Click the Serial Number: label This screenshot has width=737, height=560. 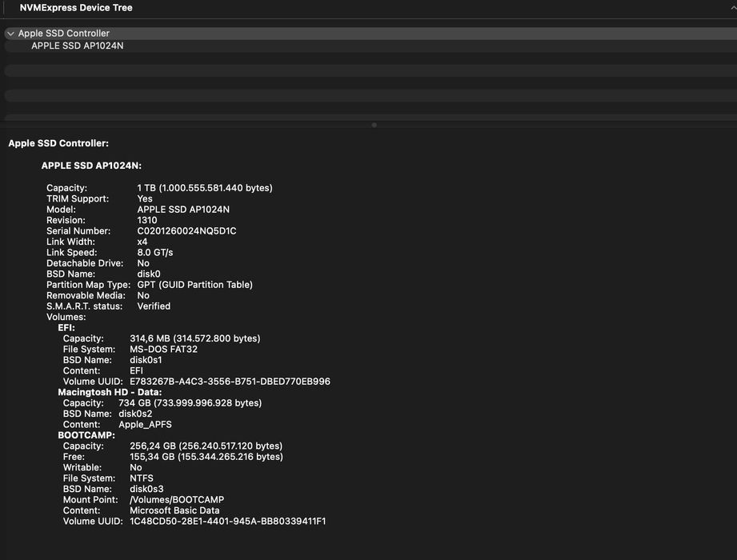(78, 231)
